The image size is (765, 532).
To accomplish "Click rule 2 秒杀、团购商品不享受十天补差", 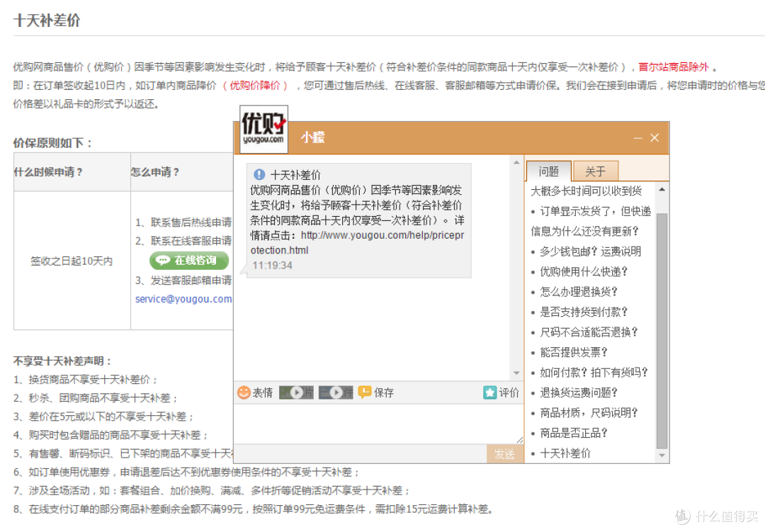I will 96,398.
